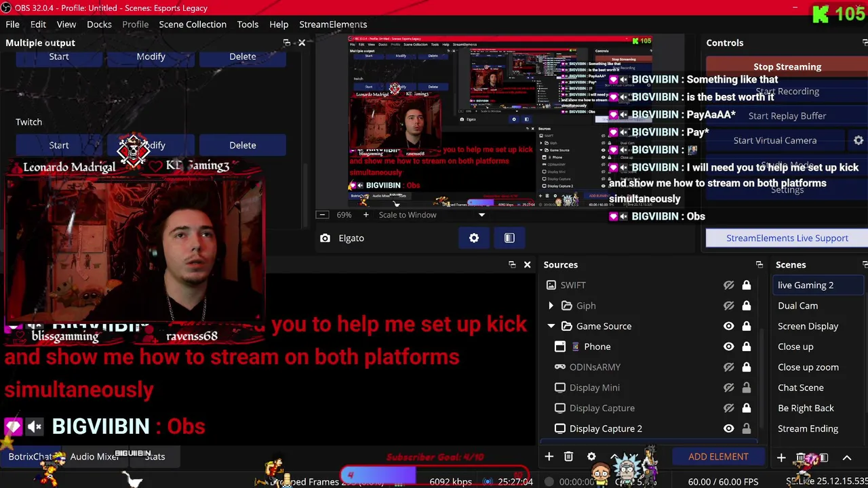Show the ODINsARMY source
Image resolution: width=868 pixels, height=488 pixels.
(x=729, y=367)
